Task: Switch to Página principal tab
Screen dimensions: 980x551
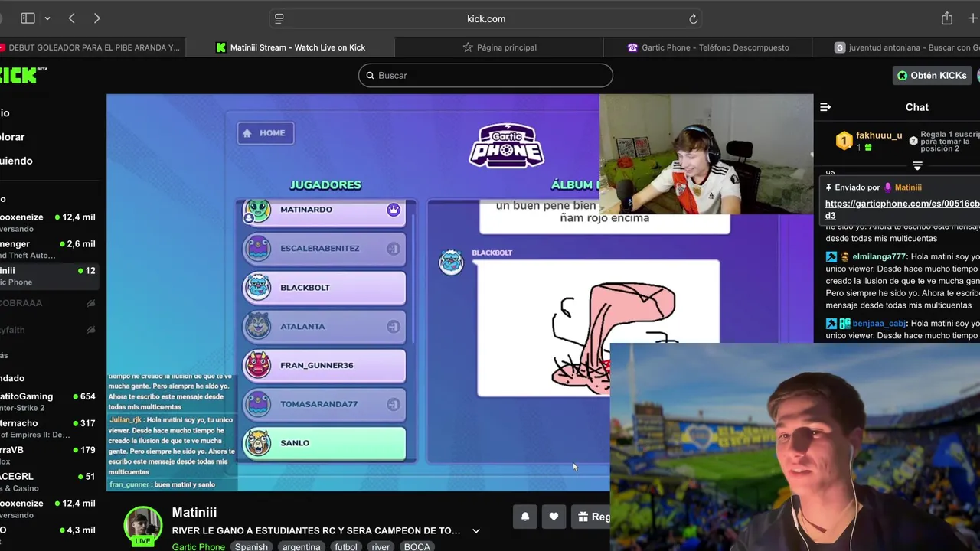Action: [498, 47]
